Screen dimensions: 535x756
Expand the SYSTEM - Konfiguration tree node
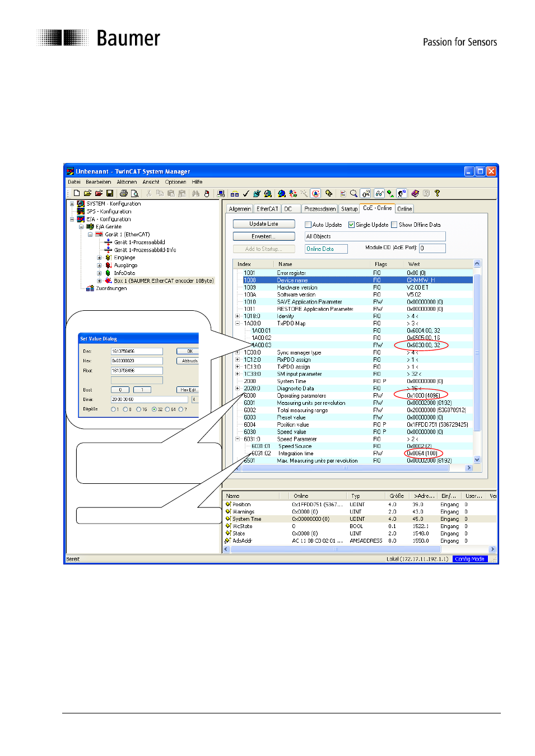(72, 204)
